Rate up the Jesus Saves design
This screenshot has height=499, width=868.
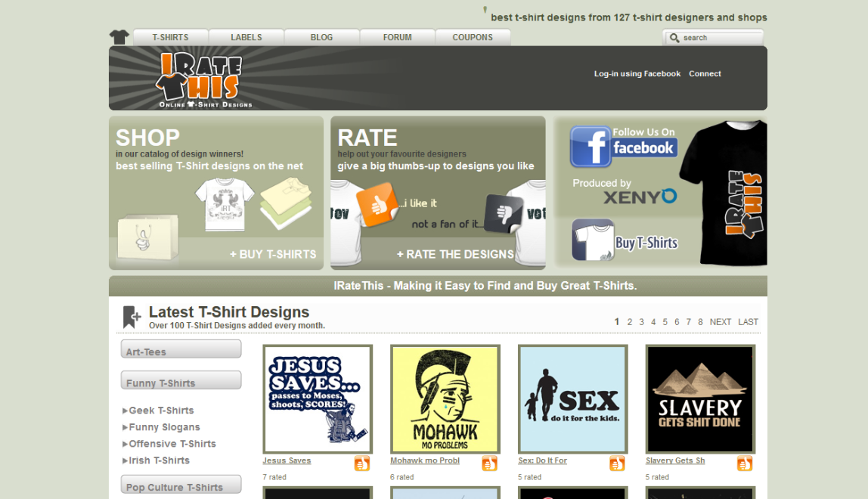pyautogui.click(x=362, y=463)
